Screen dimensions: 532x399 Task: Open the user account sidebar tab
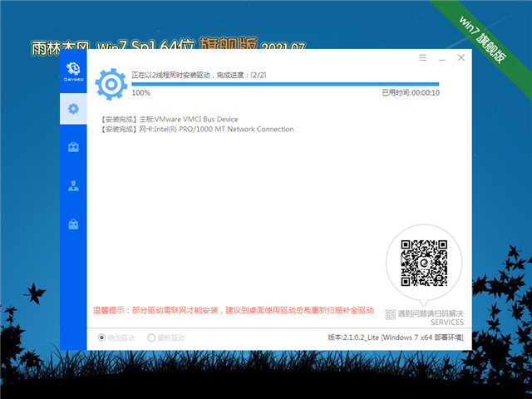(x=73, y=185)
